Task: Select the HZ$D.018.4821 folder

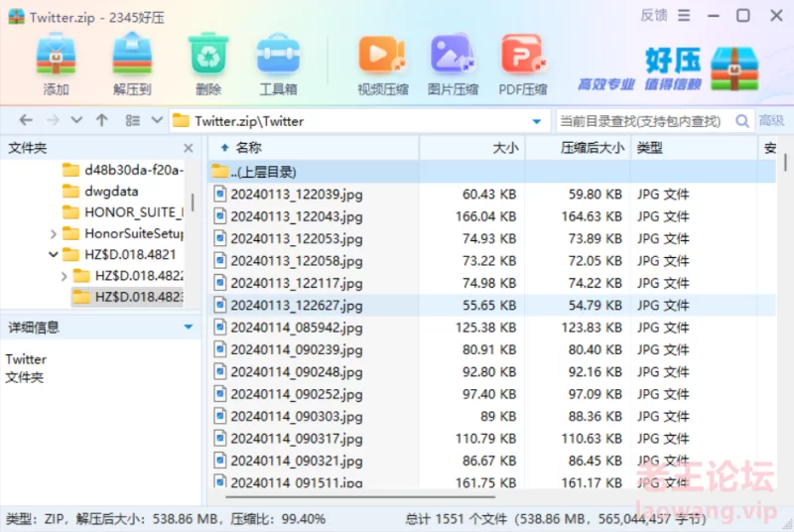Action: pyautogui.click(x=119, y=254)
